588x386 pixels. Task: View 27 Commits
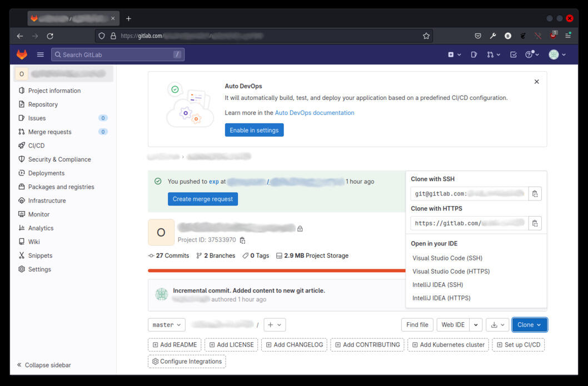pos(169,255)
